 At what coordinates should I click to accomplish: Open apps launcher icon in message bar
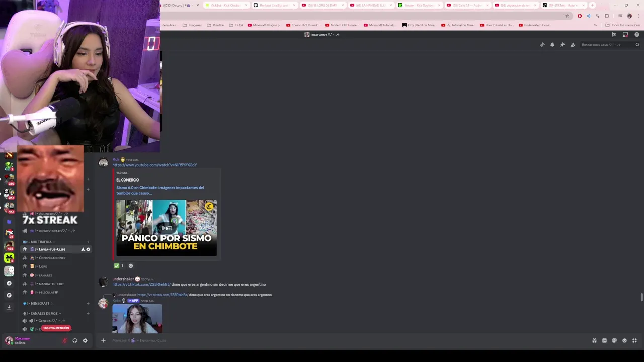pos(634,340)
